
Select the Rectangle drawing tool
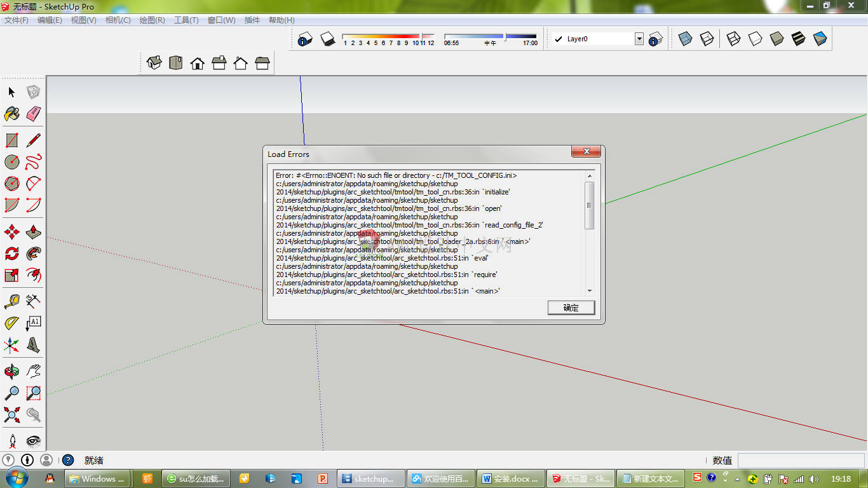11,140
